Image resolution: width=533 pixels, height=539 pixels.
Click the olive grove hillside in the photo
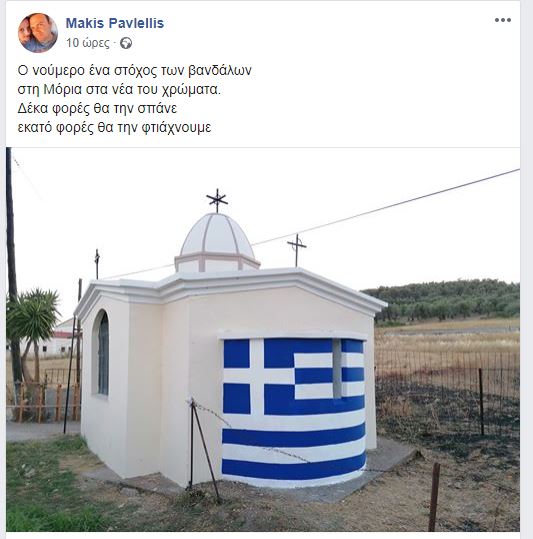(443, 300)
